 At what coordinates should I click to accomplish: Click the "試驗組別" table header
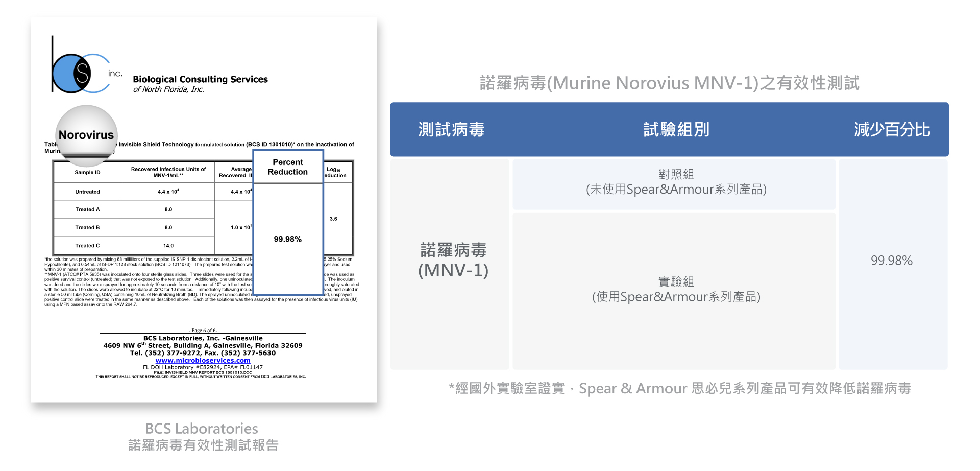(x=676, y=129)
